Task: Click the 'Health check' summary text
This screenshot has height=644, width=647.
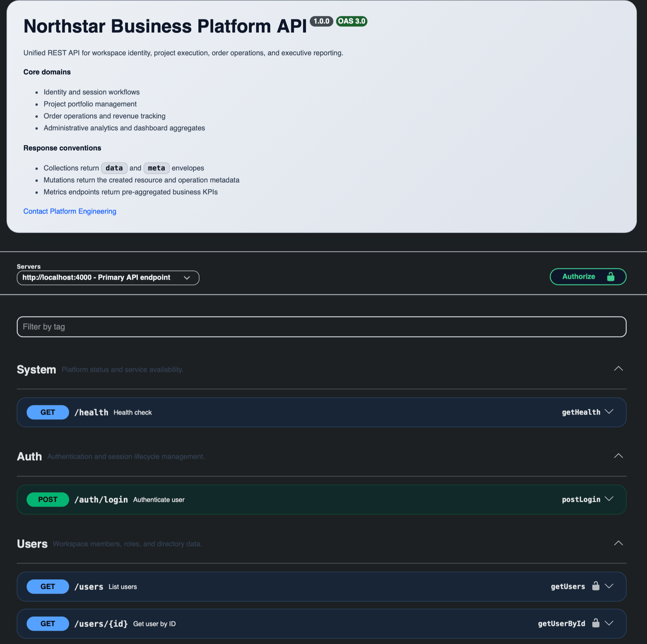Action: 133,412
